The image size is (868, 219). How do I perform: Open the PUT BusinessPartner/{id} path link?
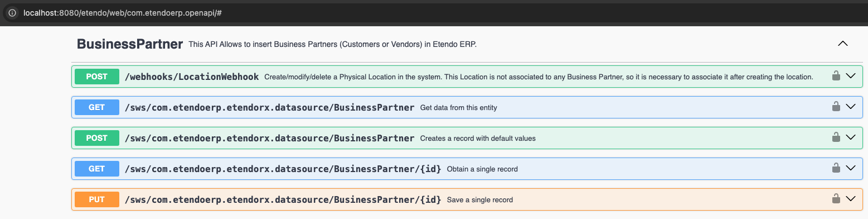point(283,199)
